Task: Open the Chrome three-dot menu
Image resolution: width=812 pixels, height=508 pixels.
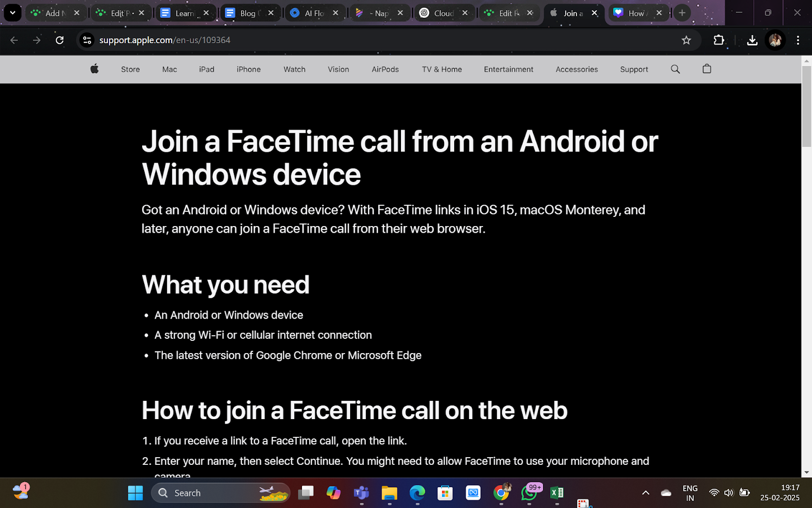Action: tap(798, 40)
